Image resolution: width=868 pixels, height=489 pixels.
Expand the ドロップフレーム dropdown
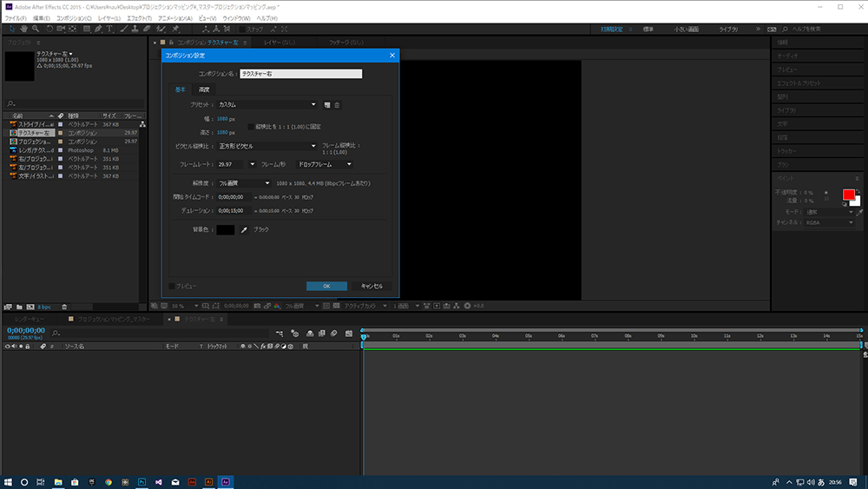coord(325,163)
